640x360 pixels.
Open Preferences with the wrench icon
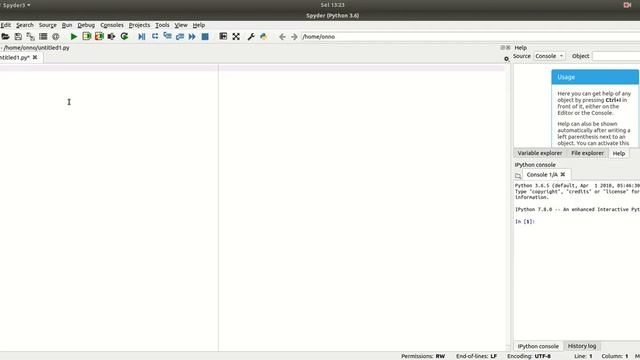(x=251, y=37)
